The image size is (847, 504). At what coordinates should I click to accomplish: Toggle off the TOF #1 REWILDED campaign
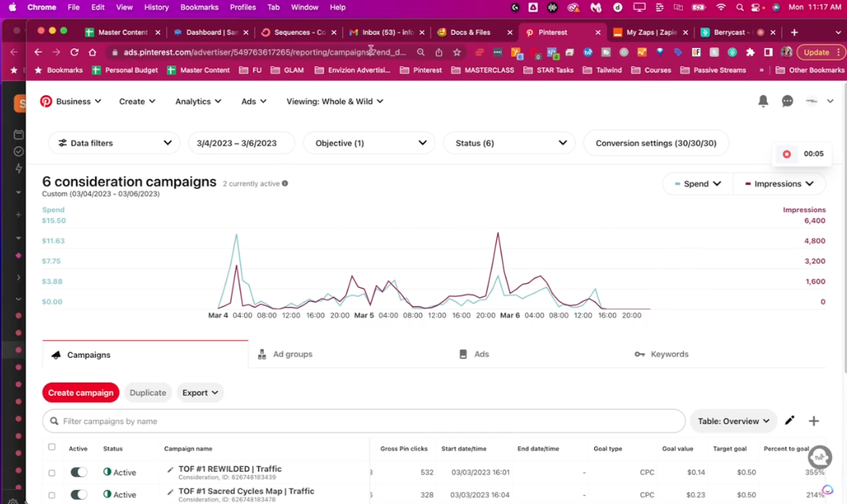point(79,472)
